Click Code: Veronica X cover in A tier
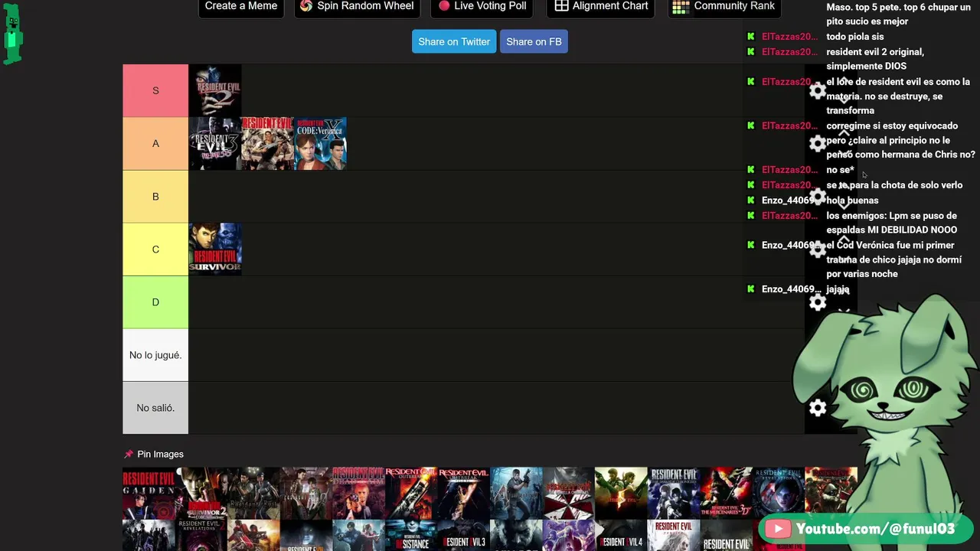The image size is (980, 551). pos(321,143)
